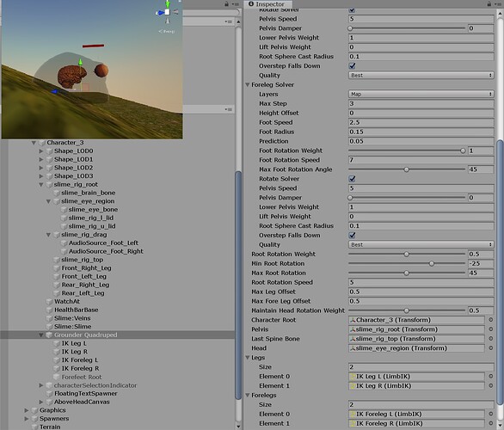Click the Max Fore Leg Offset field
This screenshot has height=430, width=504.
tap(421, 301)
